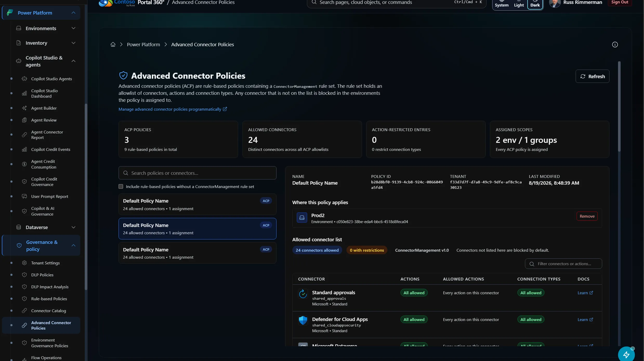Screen dimensions: 644x361
Task: Click the Copilot & AI Governance shield icon
Action: (x=24, y=211)
